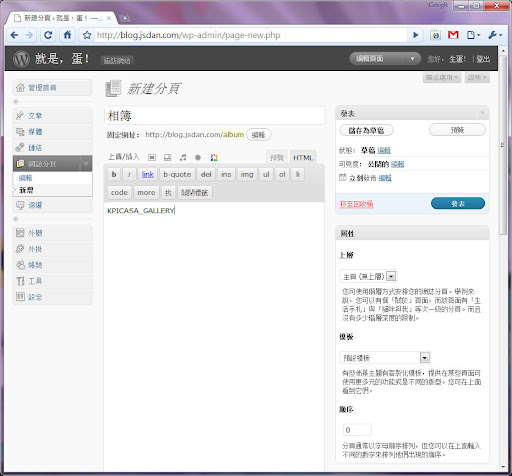Click the b bold quicktag button
This screenshot has height=476, width=512.
114,174
